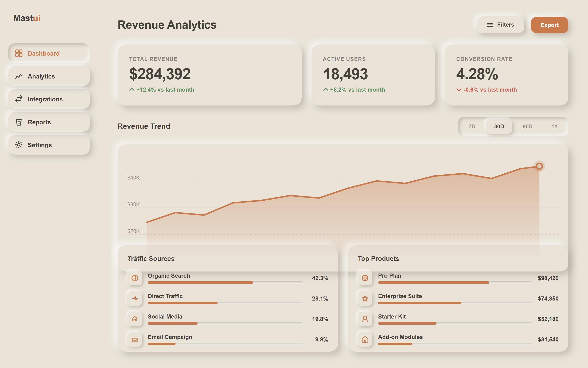Click the Pro Plan revenue bar
Viewport: 588px width, 368px height.
[455, 283]
